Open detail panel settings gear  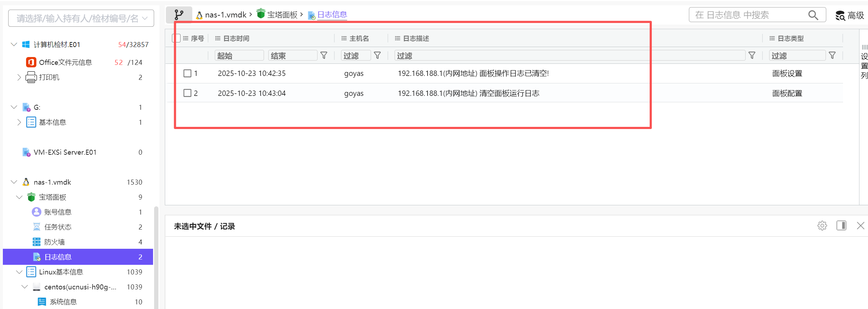click(822, 226)
